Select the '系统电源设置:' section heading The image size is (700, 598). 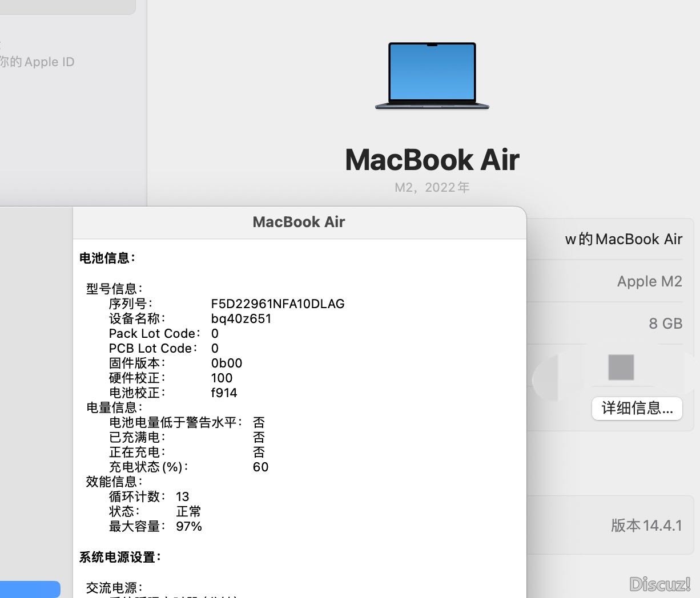[x=120, y=557]
